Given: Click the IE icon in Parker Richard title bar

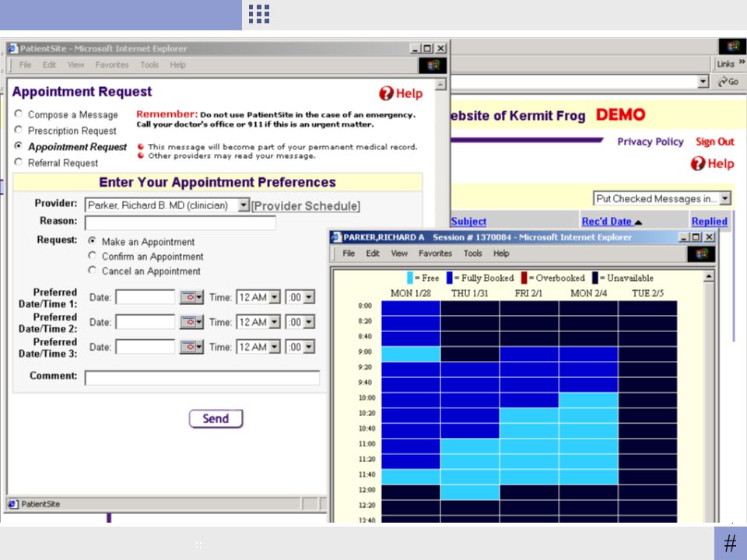Looking at the screenshot, I should click(336, 236).
